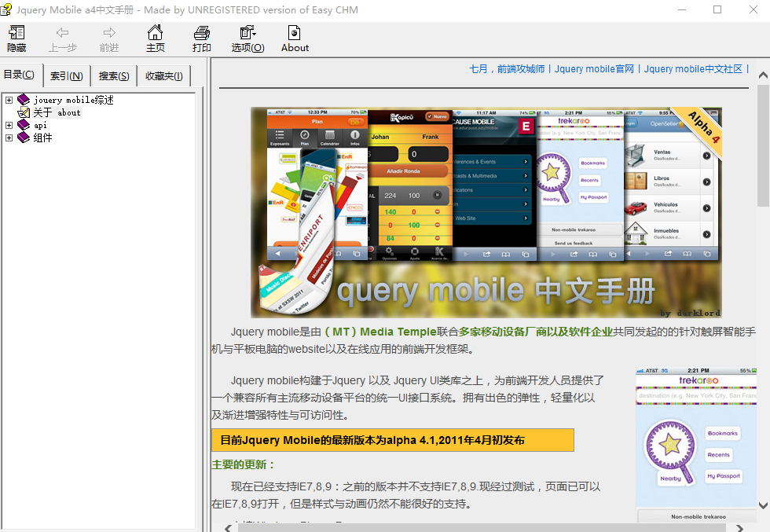Open the About page via toolbar icon
Image resolution: width=770 pixels, height=532 pixels.
294,34
